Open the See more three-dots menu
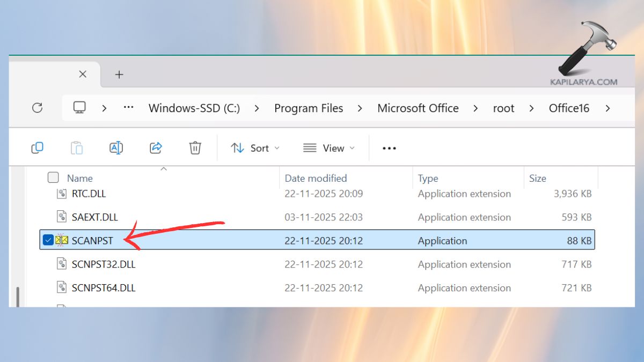644x362 pixels. click(389, 148)
